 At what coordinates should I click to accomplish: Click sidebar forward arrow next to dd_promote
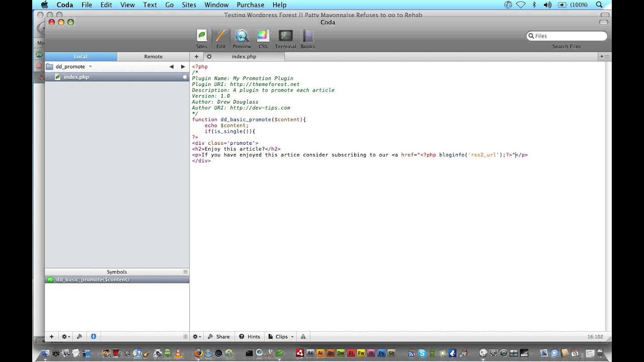(x=183, y=66)
